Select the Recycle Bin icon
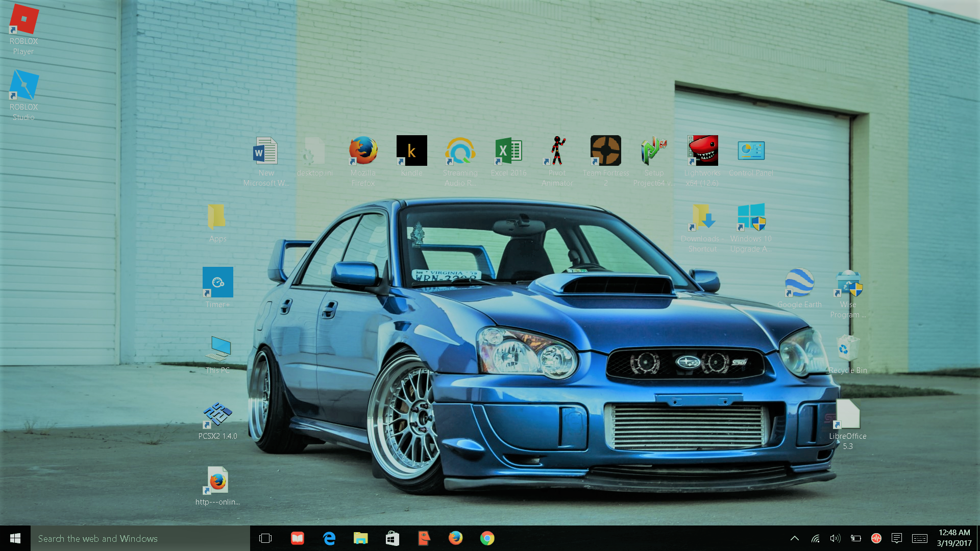 click(x=848, y=354)
